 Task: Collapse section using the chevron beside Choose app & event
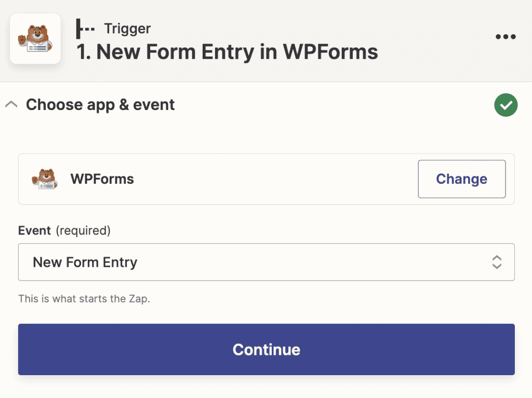(11, 105)
